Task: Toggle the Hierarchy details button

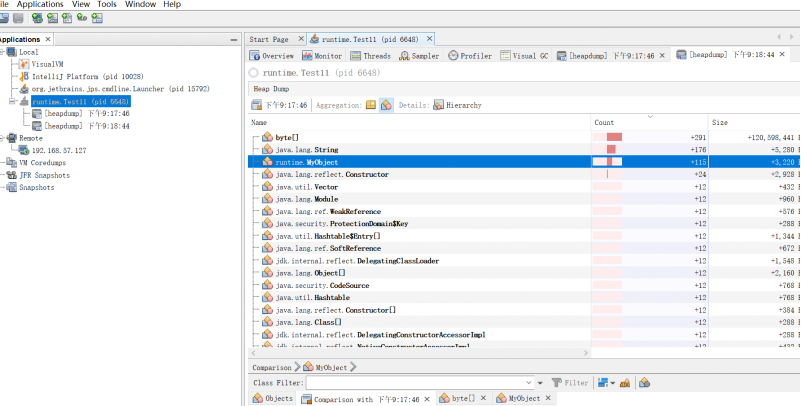Action: [x=457, y=105]
